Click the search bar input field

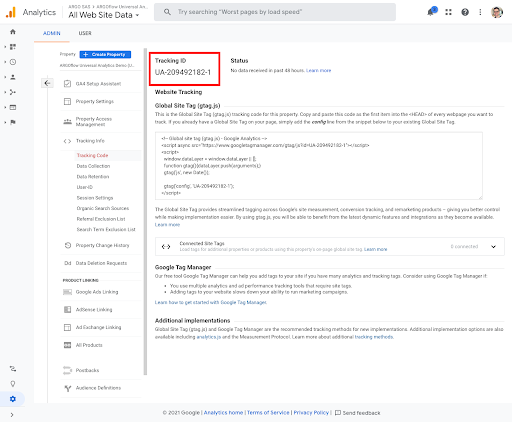(x=275, y=12)
